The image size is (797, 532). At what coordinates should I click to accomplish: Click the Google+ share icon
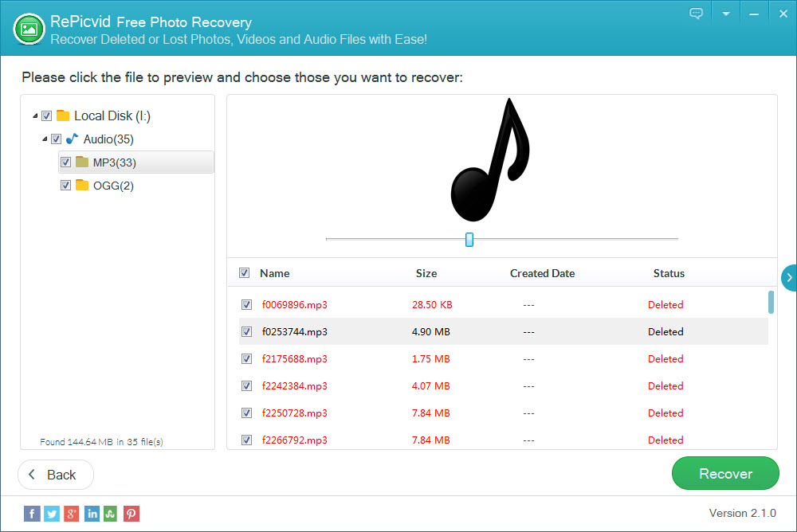click(x=72, y=514)
